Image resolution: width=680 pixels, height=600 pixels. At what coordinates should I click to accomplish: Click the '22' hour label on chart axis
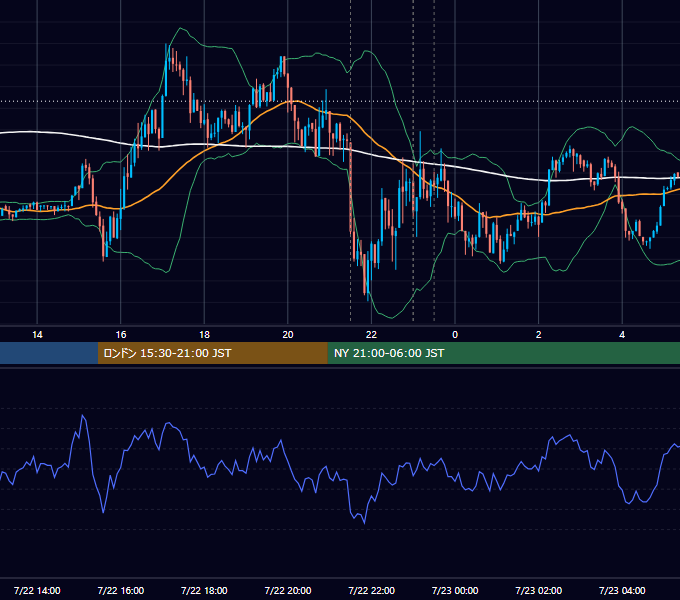click(371, 335)
